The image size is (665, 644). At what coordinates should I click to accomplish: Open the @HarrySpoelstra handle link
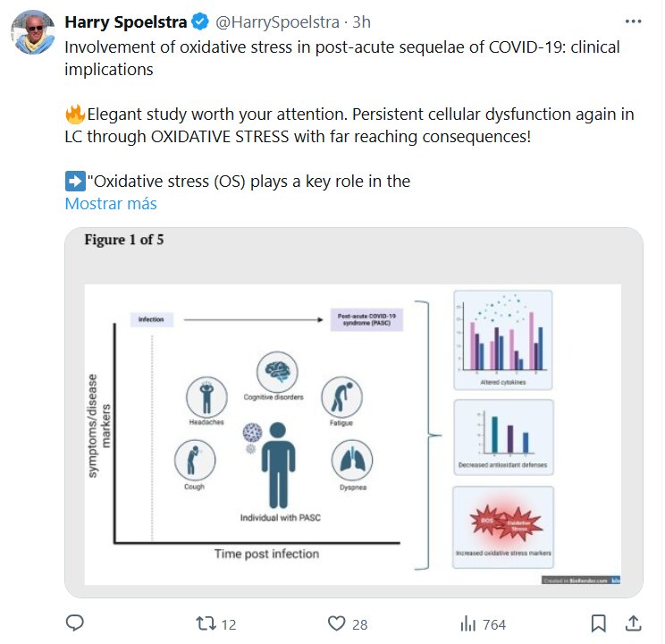click(277, 21)
